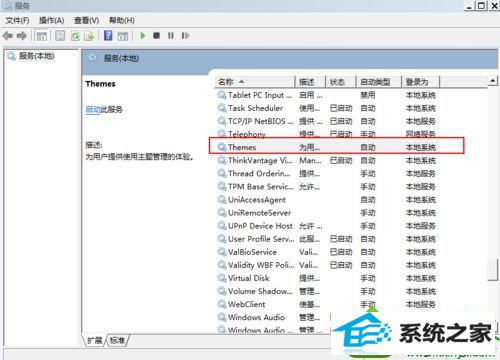Click the Man... description of ThinkVantage
This screenshot has height=360, width=500.
(310, 161)
